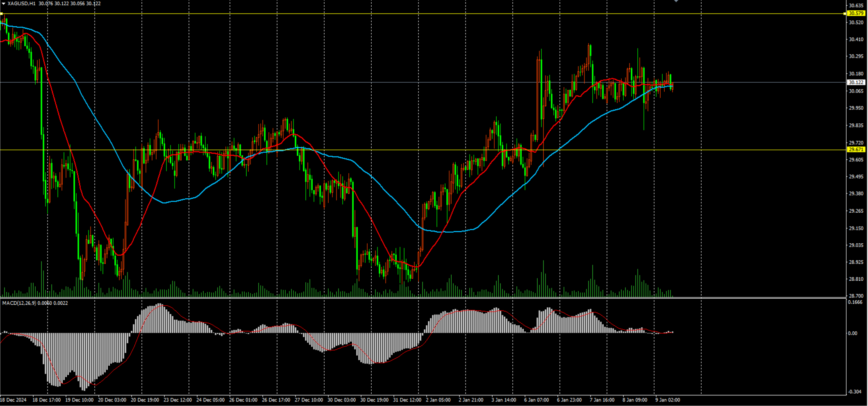Click the yellow 29.671 price label
This screenshot has width=868, height=406.
pos(856,150)
